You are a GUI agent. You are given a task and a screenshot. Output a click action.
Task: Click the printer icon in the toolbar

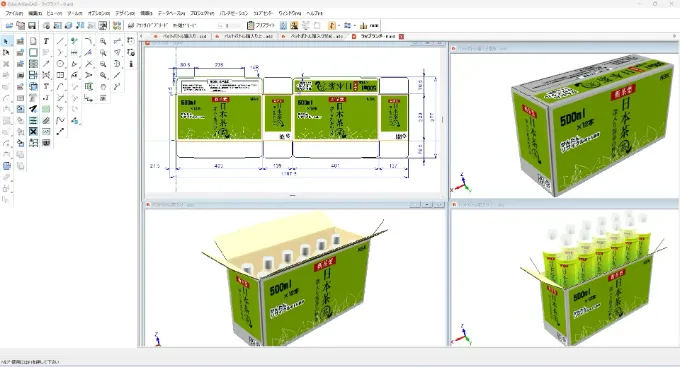(x=131, y=26)
